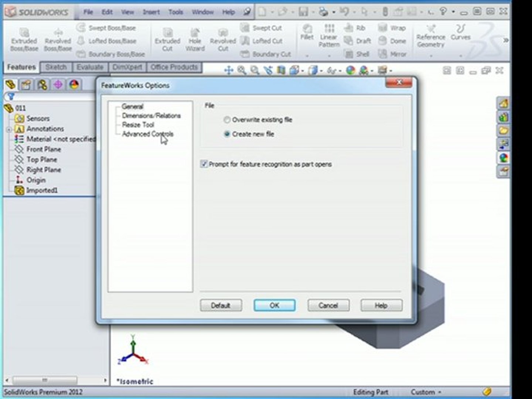Viewport: 532px width, 399px height.
Task: Expand the CommandManager overflow chevron
Action: [x=506, y=40]
